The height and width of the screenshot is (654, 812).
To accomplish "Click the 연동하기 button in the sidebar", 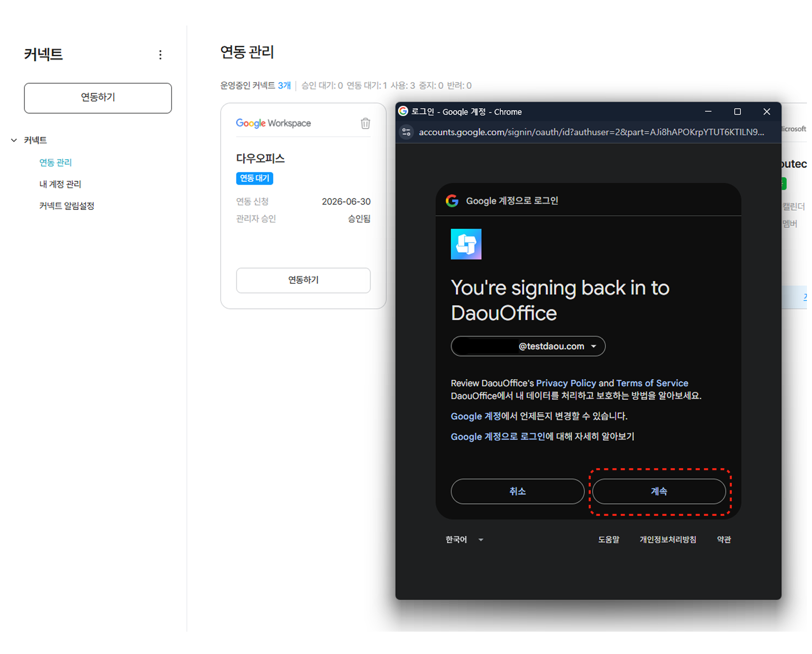I will pyautogui.click(x=98, y=98).
